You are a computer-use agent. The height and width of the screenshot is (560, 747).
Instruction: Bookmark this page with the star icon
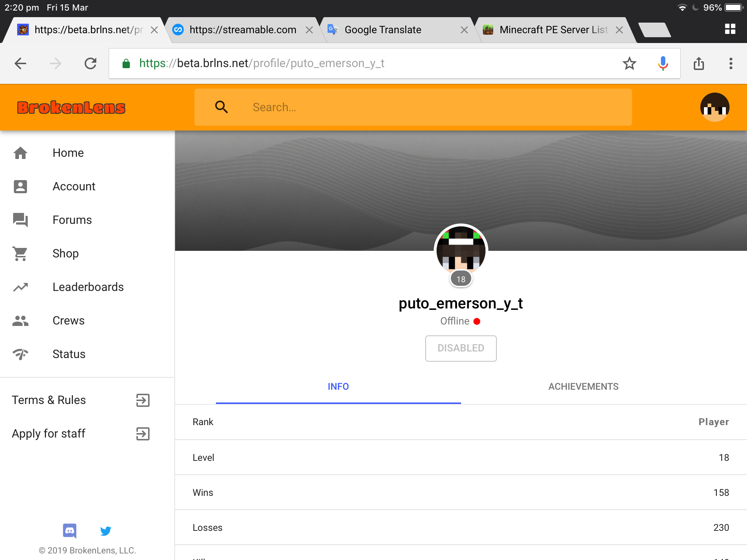click(630, 63)
